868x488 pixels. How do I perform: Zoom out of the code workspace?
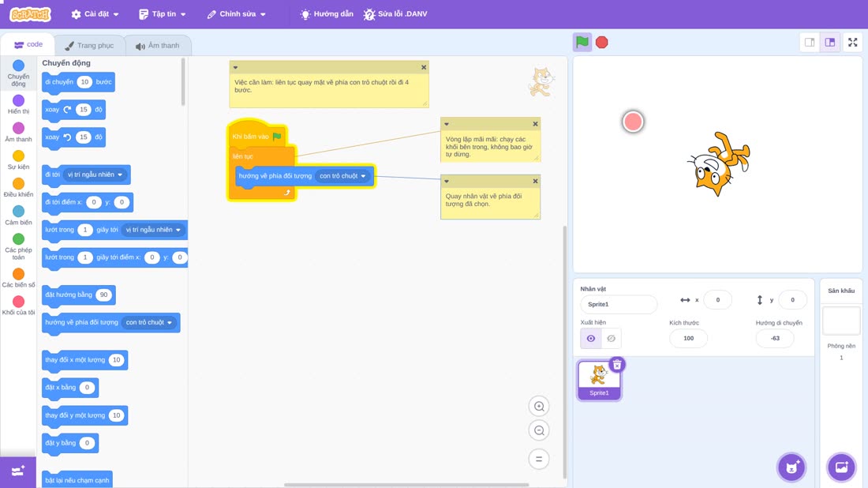(x=539, y=431)
